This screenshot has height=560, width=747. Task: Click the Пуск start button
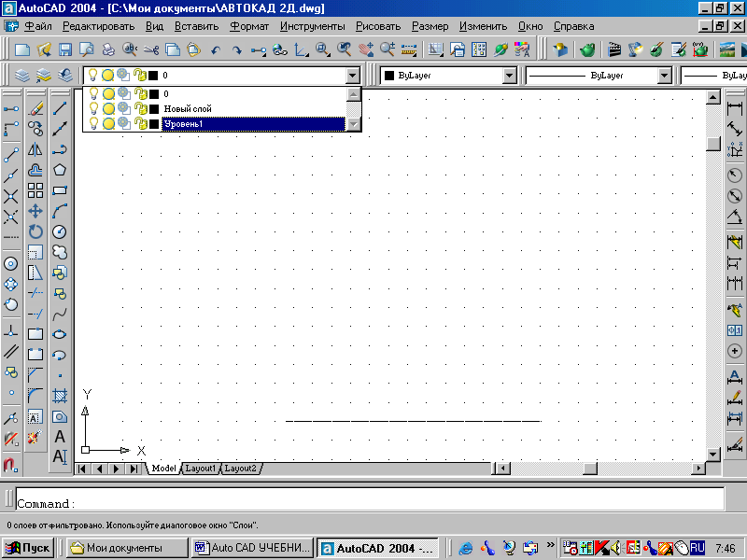click(28, 548)
